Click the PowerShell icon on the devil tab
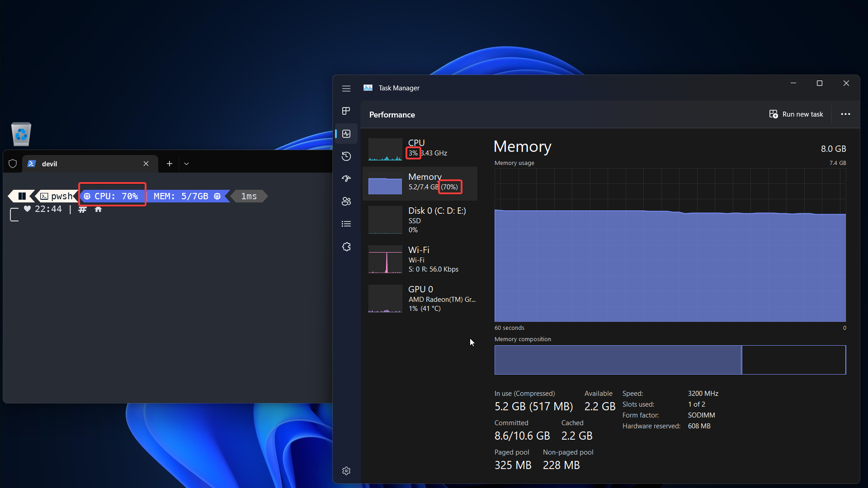 click(32, 164)
